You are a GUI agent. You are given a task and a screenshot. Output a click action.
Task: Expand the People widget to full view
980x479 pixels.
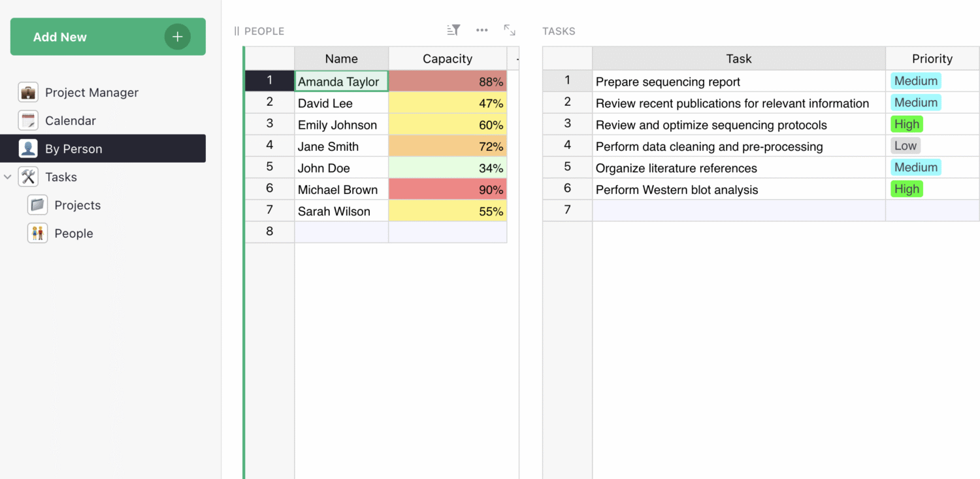510,30
